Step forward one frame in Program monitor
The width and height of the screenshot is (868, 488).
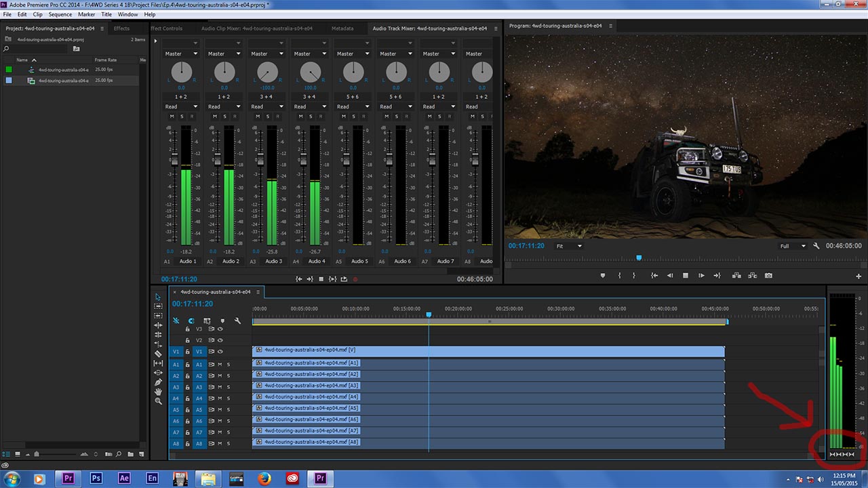(x=701, y=276)
